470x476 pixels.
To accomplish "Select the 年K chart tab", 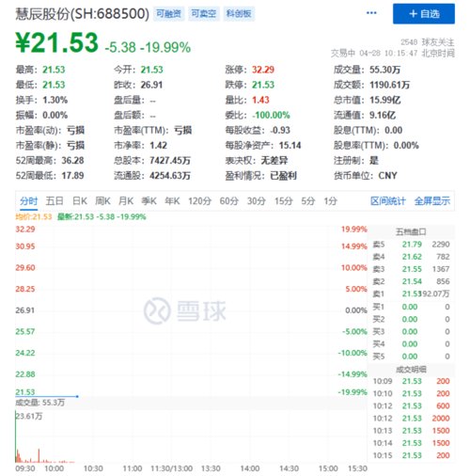I will click(x=172, y=201).
